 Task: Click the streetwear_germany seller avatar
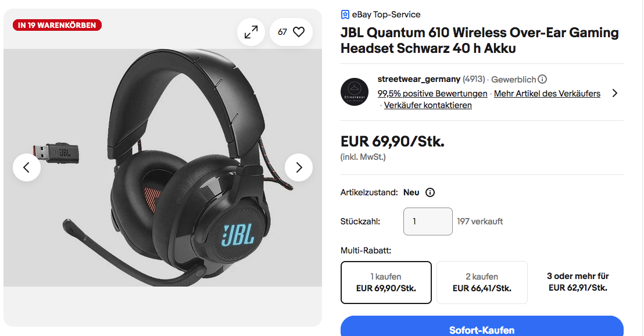(355, 92)
